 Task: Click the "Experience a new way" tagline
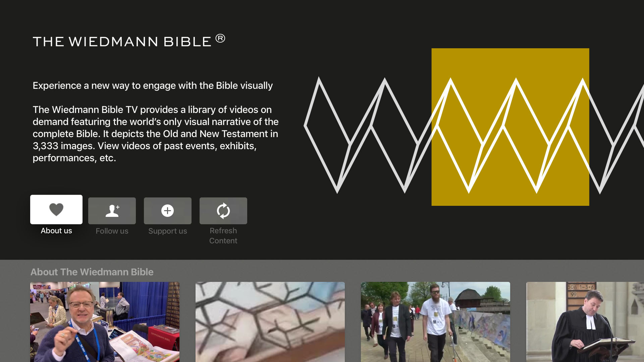click(x=153, y=85)
